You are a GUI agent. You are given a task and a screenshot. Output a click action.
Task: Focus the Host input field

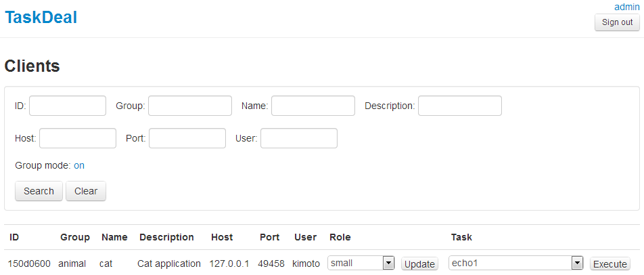(78, 138)
